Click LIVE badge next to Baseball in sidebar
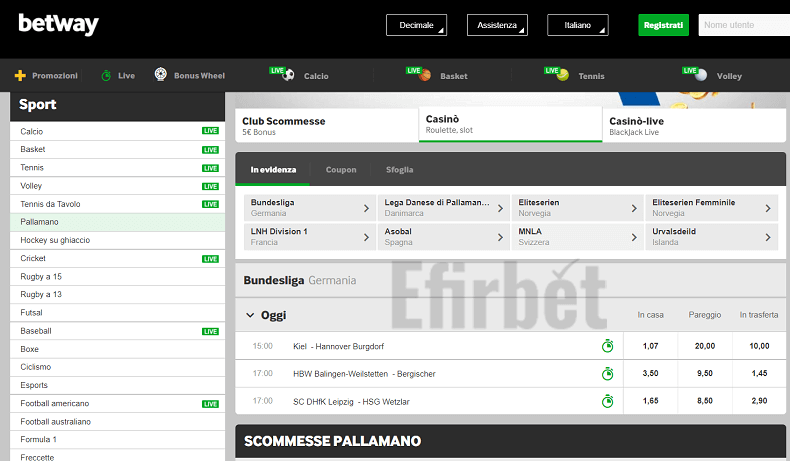 point(210,332)
